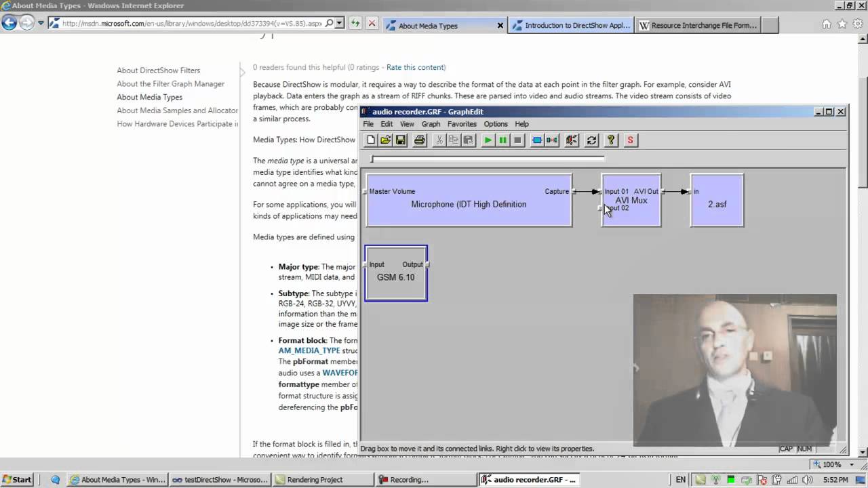868x488 pixels.
Task: Click the Cut scissors icon in GraphEdit
Action: [439, 140]
